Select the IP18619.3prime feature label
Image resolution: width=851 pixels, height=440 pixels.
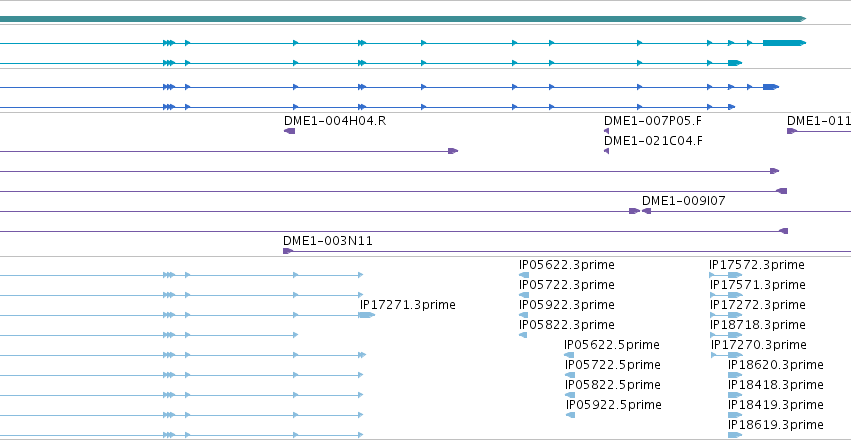tap(776, 424)
